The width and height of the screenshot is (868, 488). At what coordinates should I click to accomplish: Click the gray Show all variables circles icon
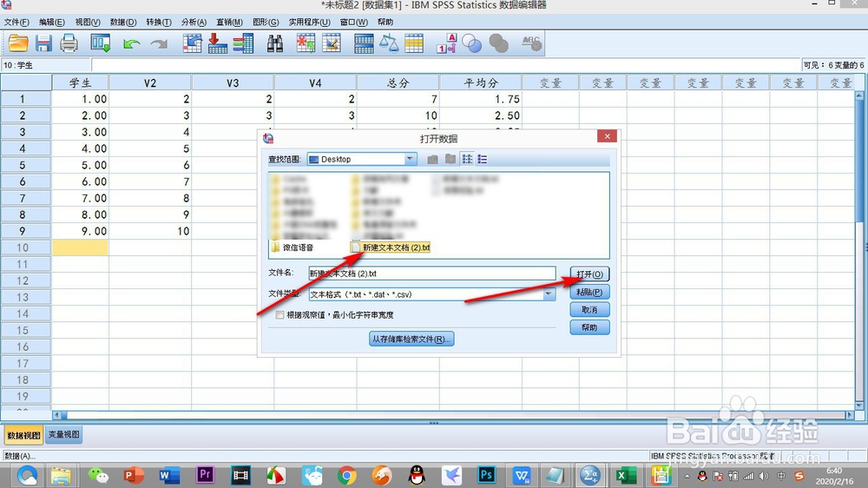[x=498, y=43]
